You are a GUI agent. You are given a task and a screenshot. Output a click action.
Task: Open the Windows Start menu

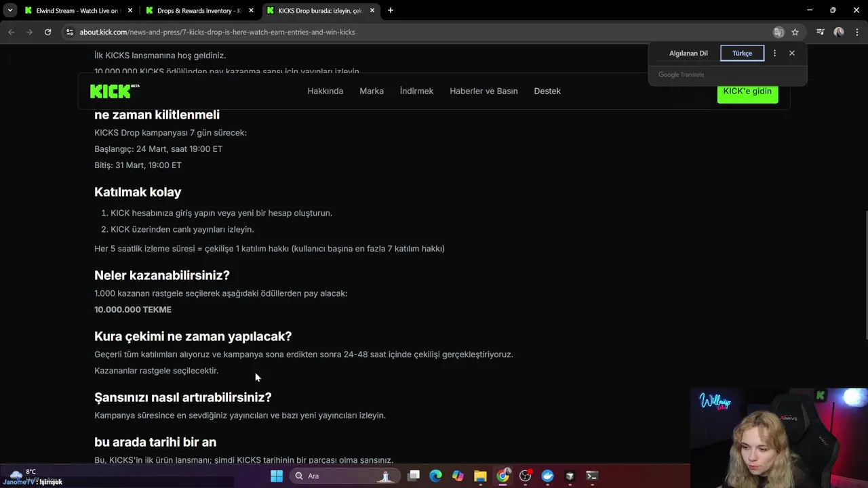click(x=277, y=476)
